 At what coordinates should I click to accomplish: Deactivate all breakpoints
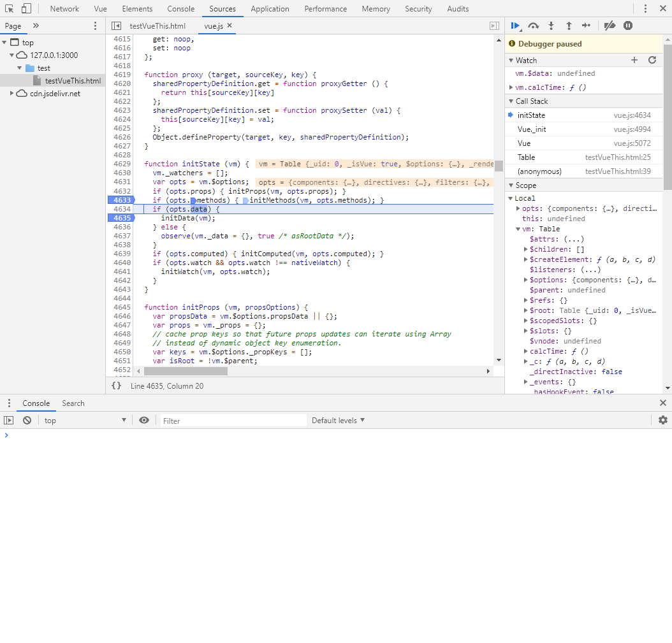(610, 25)
